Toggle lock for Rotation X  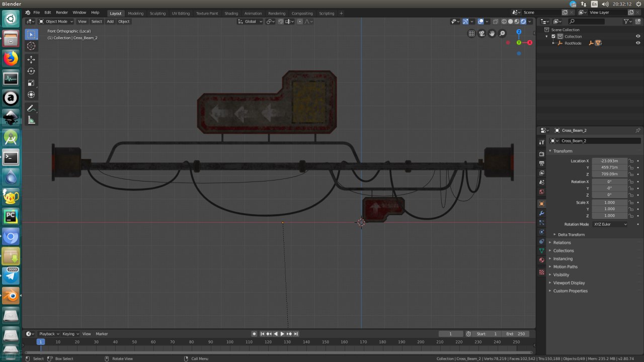coord(631,182)
